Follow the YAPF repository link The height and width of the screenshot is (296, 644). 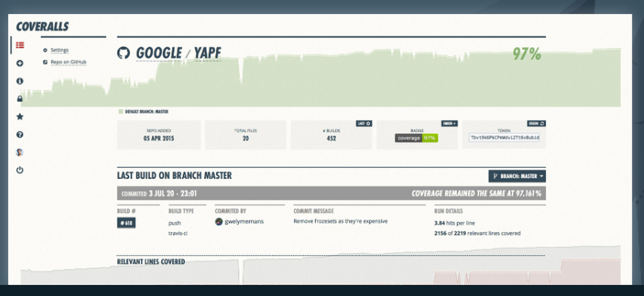pyautogui.click(x=207, y=53)
